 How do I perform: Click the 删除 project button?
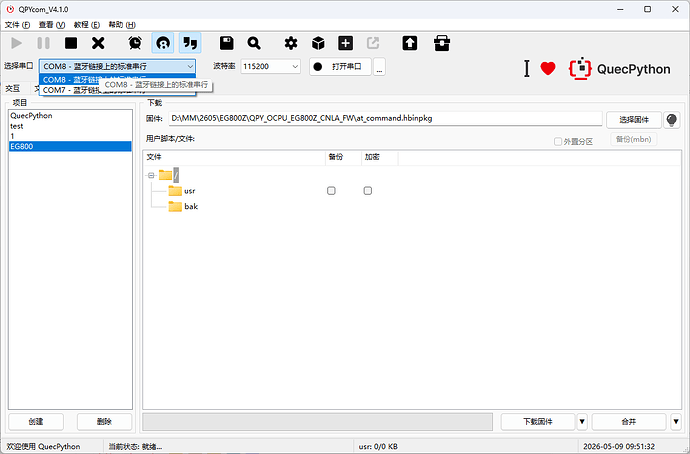point(104,421)
